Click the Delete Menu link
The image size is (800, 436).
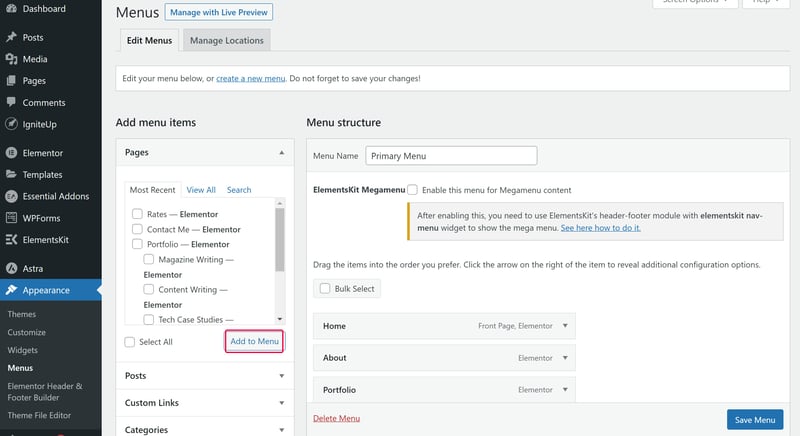[x=336, y=418]
